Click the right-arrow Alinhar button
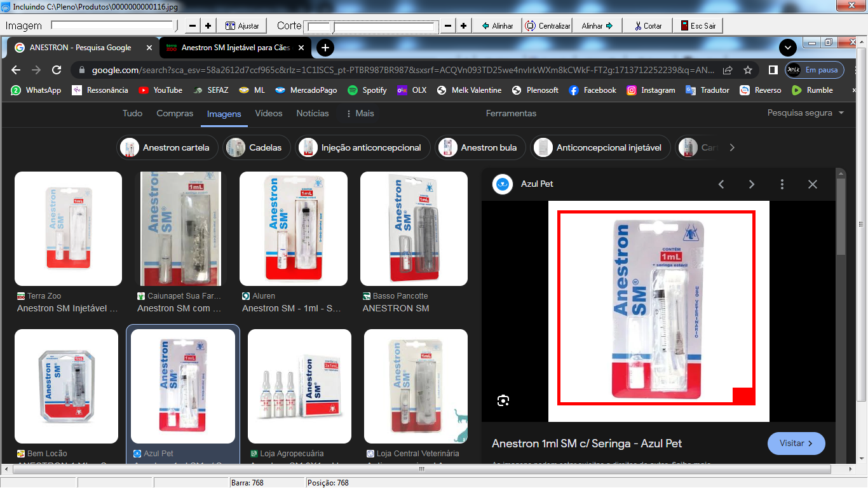 [x=597, y=26]
